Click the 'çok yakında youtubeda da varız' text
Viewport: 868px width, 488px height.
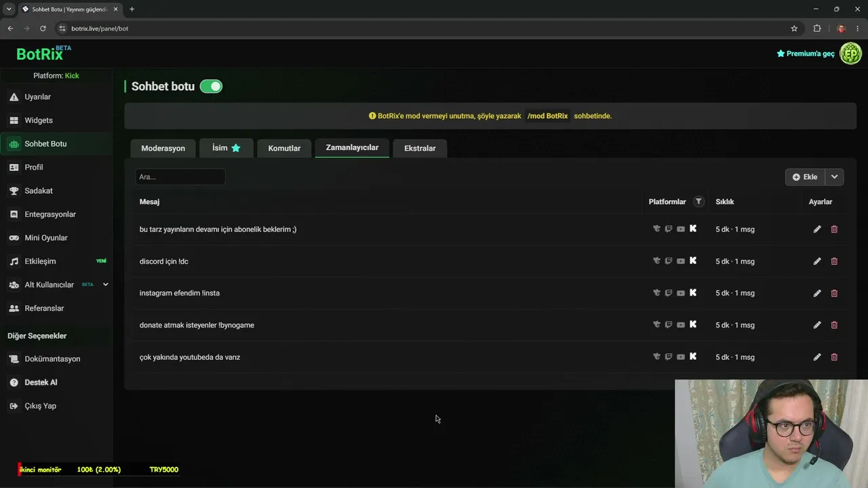[190, 357]
